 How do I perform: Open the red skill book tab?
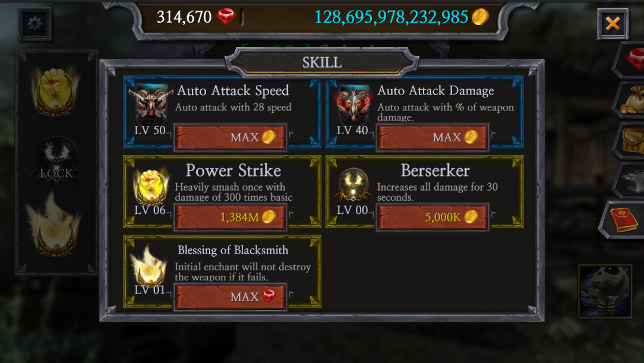[623, 220]
